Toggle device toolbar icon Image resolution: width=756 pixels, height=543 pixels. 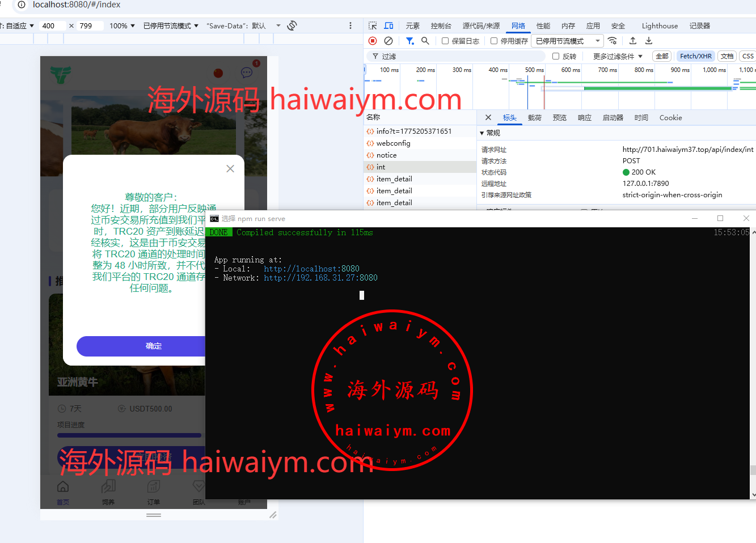pos(388,26)
